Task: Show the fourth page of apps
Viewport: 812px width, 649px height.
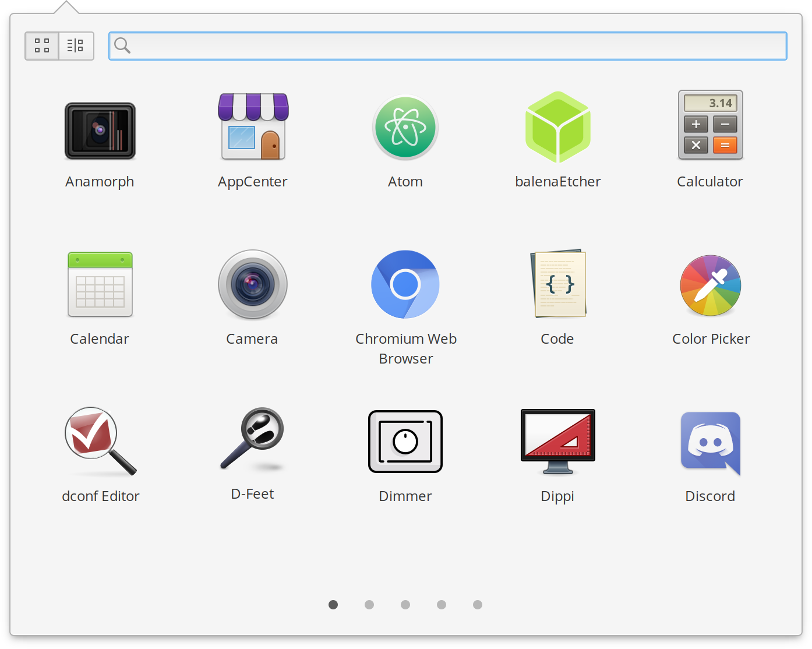Action: tap(442, 605)
